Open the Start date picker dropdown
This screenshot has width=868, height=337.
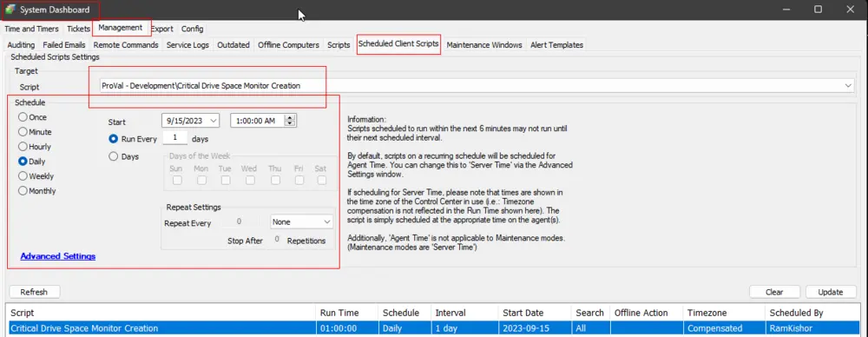click(x=214, y=121)
